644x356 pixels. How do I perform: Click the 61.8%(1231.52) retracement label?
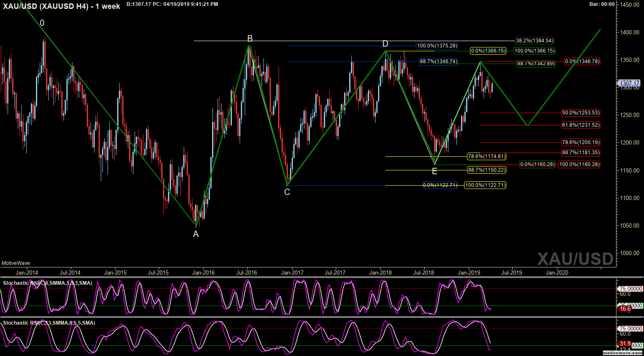pyautogui.click(x=580, y=125)
